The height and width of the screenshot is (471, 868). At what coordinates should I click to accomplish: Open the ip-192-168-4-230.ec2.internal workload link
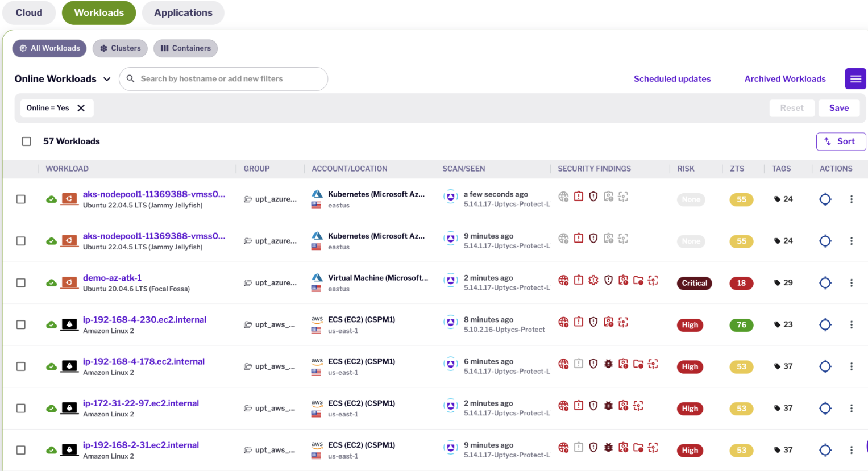click(144, 320)
